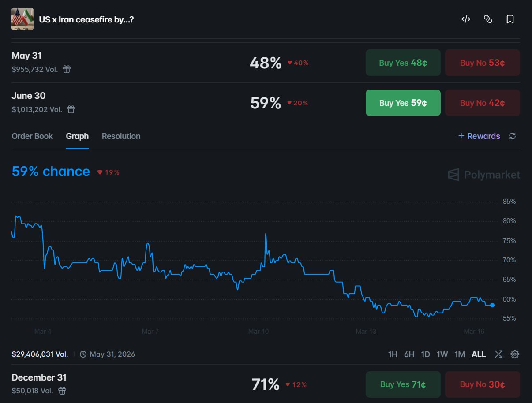Click Buy No 53¢ for May 31

pyautogui.click(x=482, y=63)
